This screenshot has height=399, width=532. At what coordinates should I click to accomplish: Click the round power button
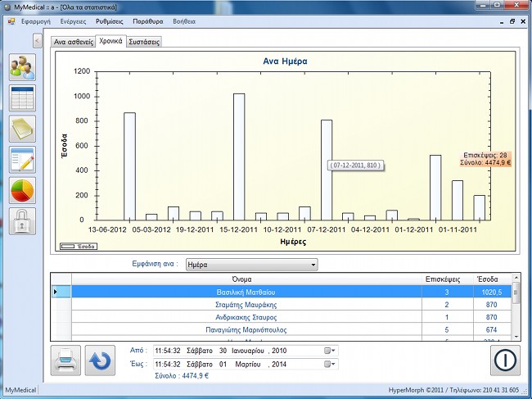(505, 360)
